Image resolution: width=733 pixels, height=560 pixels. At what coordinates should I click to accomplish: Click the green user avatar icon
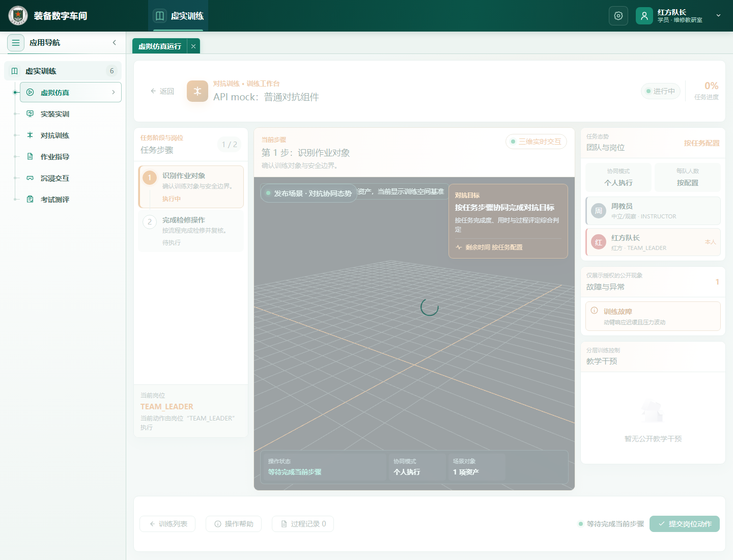point(644,16)
